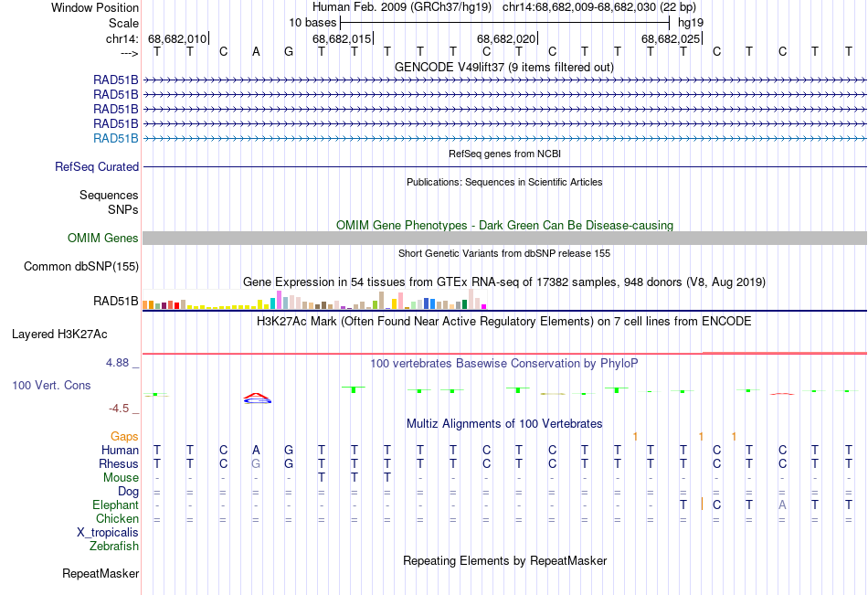Click the Window Position track label
Viewport: 868px width, 595px height.
[95, 7]
